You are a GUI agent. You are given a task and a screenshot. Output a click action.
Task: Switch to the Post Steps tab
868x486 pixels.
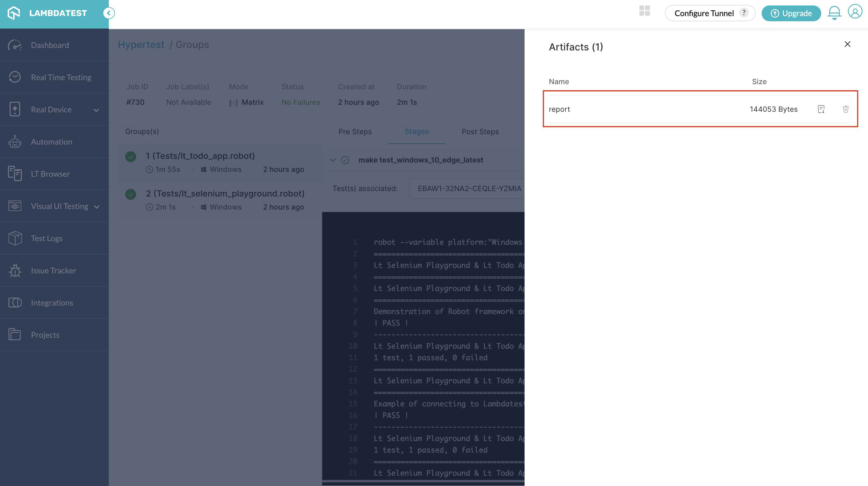coord(480,132)
